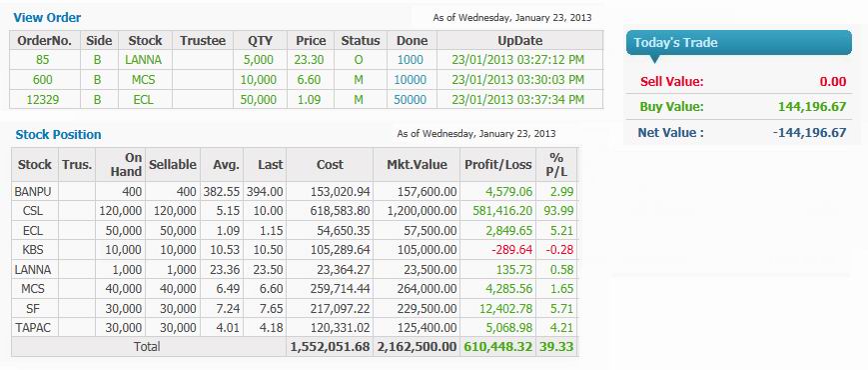Click the Today's Trade panel header
This screenshot has height=370, width=868.
point(739,43)
